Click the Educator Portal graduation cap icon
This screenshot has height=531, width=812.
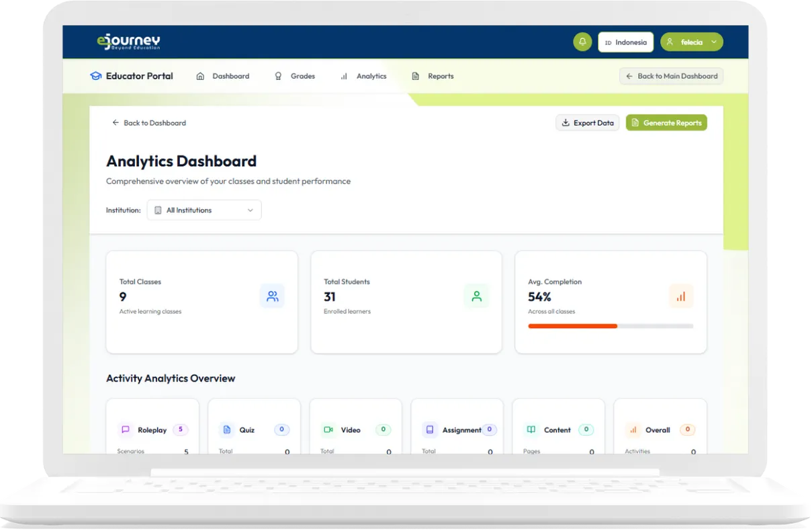pos(95,76)
